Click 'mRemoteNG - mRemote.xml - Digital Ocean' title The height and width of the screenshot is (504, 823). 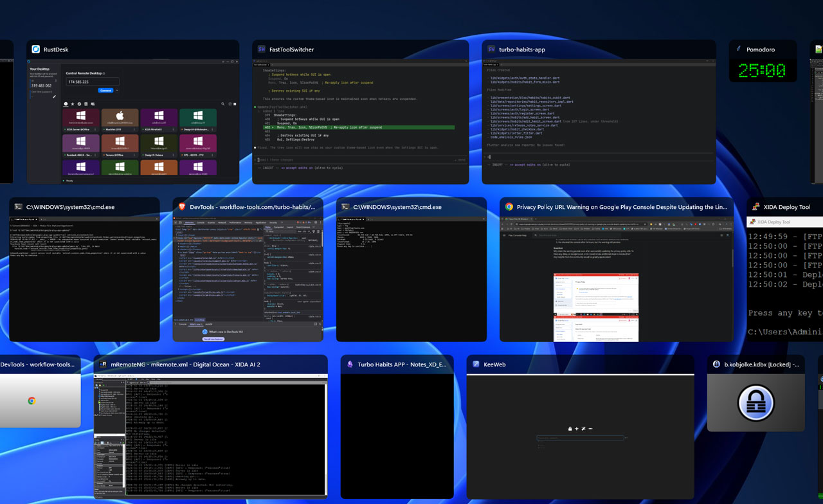click(185, 364)
